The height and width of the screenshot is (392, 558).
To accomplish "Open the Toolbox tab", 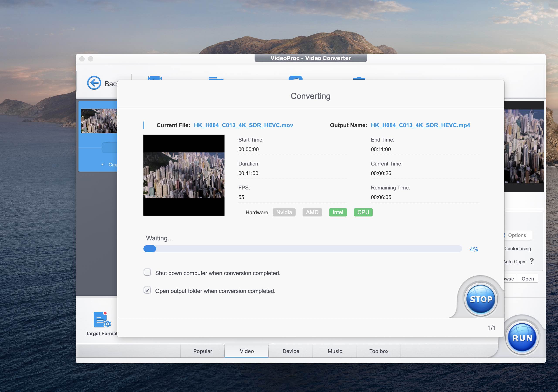I will (379, 351).
